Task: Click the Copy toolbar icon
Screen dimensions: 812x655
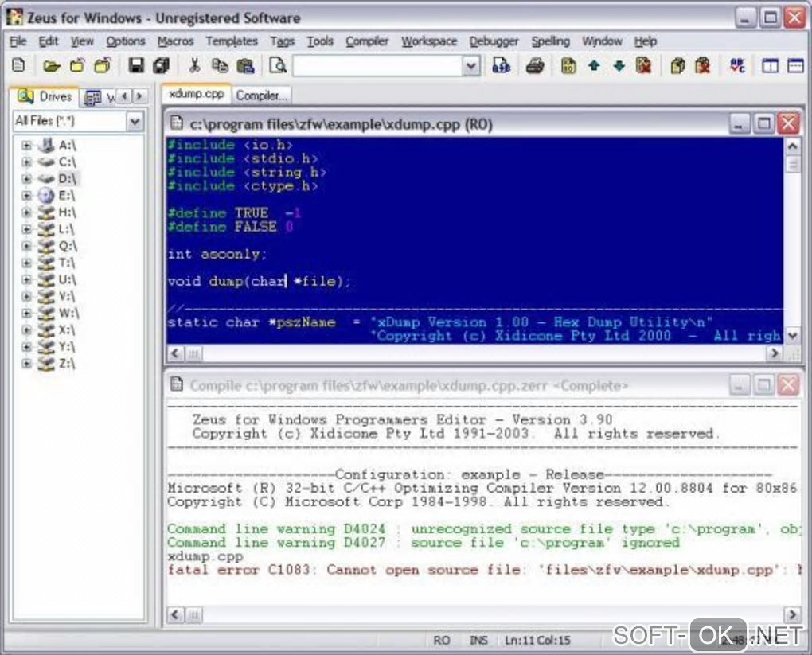Action: coord(220,66)
